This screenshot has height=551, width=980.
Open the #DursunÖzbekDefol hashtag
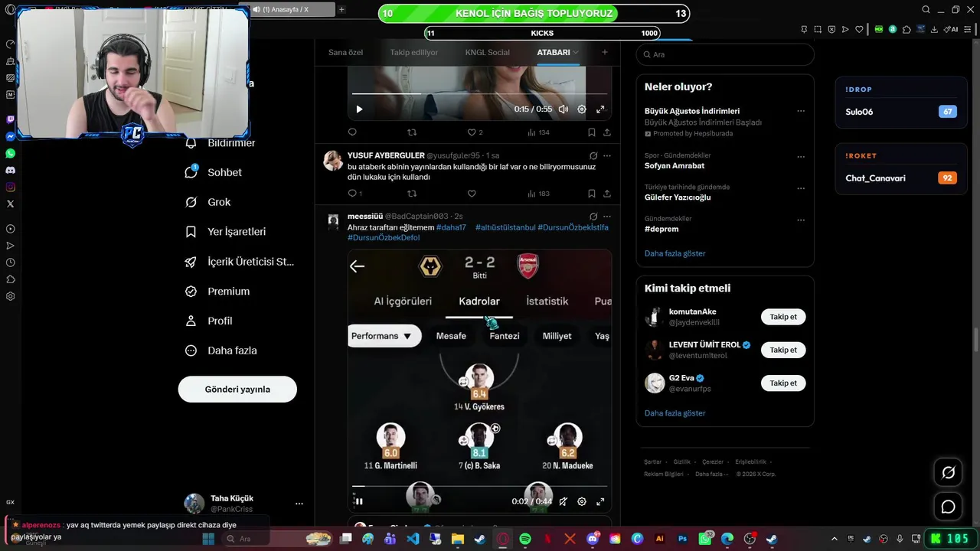coord(384,238)
